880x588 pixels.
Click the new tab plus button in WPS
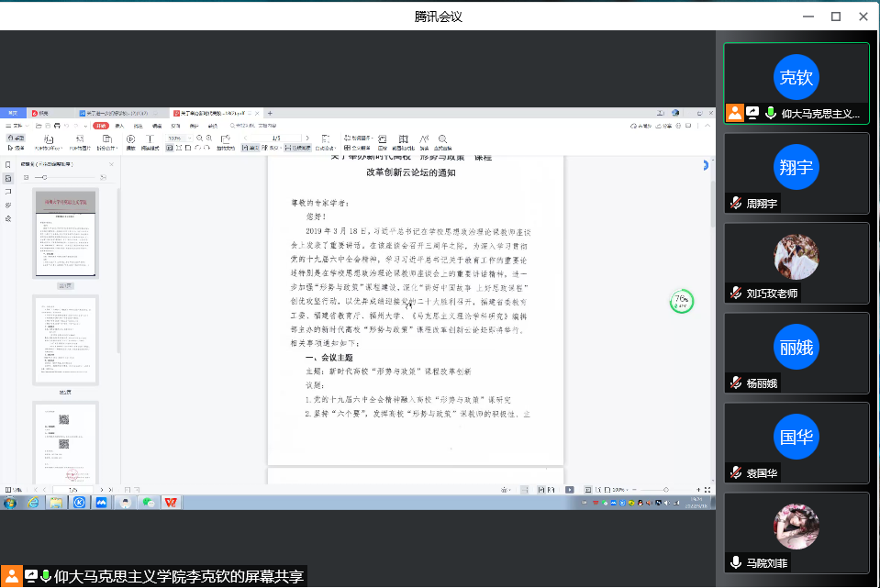coord(269,113)
